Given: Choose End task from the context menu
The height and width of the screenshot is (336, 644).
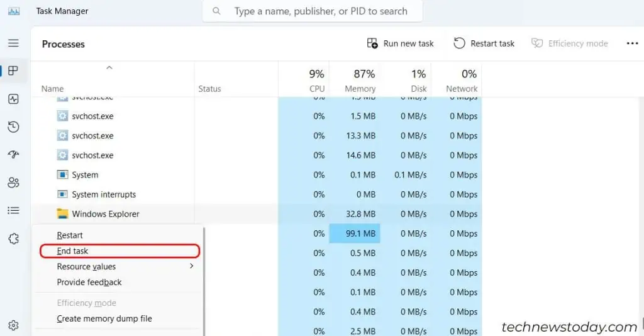Looking at the screenshot, I should click(119, 251).
